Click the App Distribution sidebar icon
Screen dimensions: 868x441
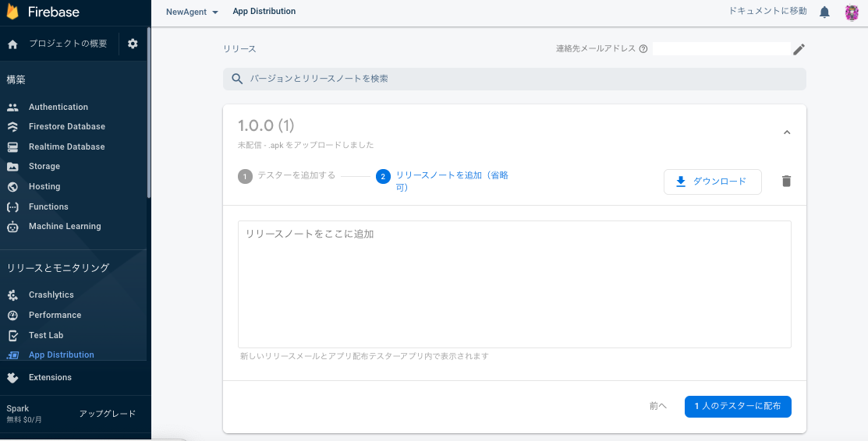tap(12, 355)
